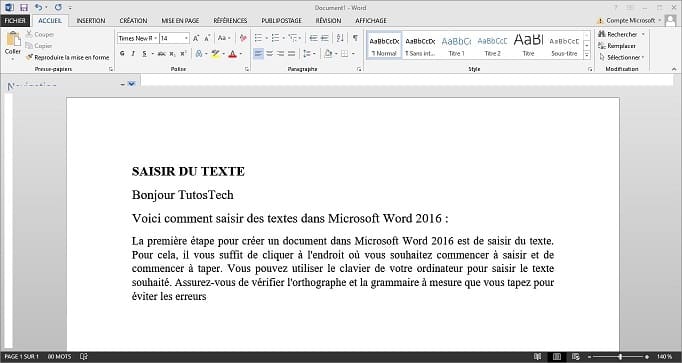Collapse the ribbon with the chevron
Screen dimensions: 682x363
click(x=674, y=69)
